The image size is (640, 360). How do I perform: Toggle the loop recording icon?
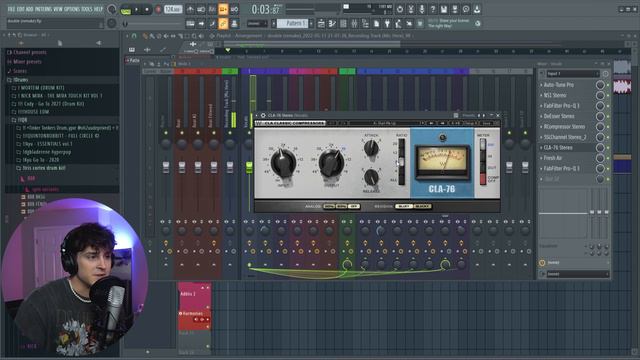point(234,9)
